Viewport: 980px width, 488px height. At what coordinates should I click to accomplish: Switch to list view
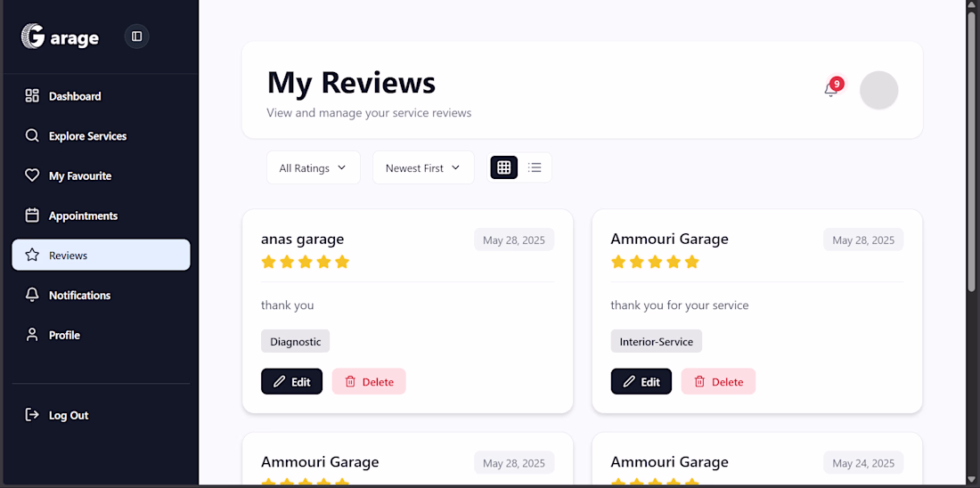coord(535,167)
